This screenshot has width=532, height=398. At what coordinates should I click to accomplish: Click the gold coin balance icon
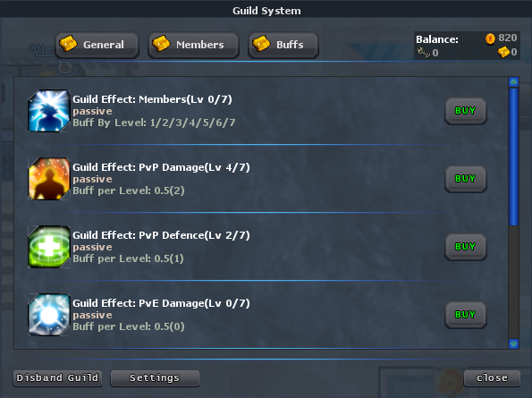490,38
